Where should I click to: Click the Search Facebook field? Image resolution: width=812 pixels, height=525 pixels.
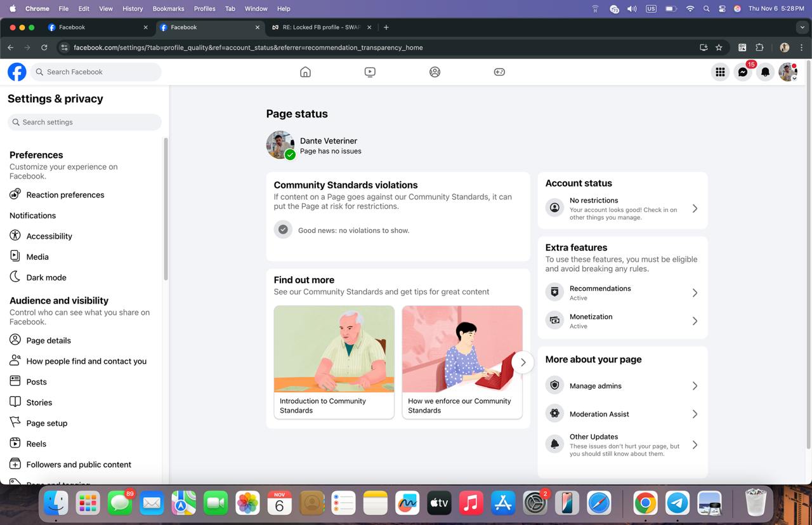click(96, 72)
